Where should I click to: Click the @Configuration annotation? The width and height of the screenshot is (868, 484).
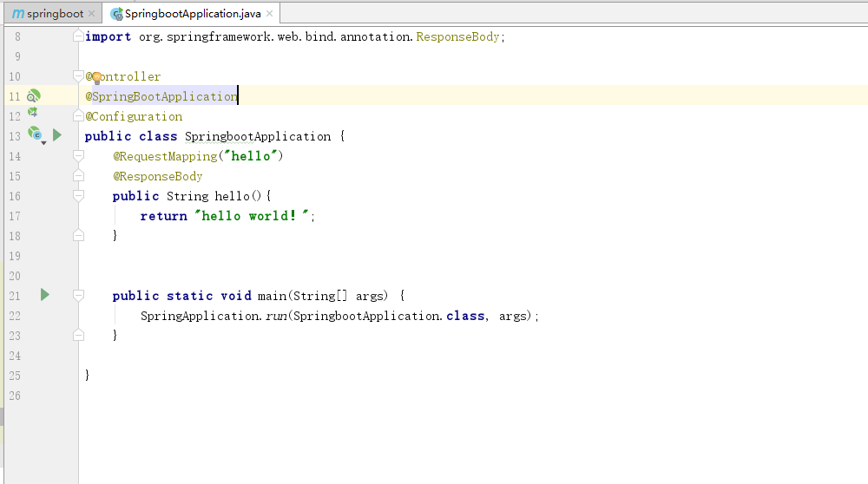pyautogui.click(x=134, y=116)
